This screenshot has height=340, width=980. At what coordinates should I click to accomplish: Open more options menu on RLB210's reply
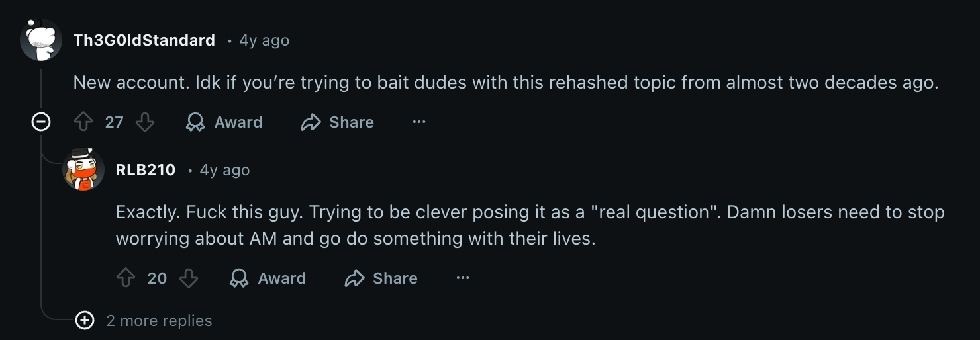463,278
